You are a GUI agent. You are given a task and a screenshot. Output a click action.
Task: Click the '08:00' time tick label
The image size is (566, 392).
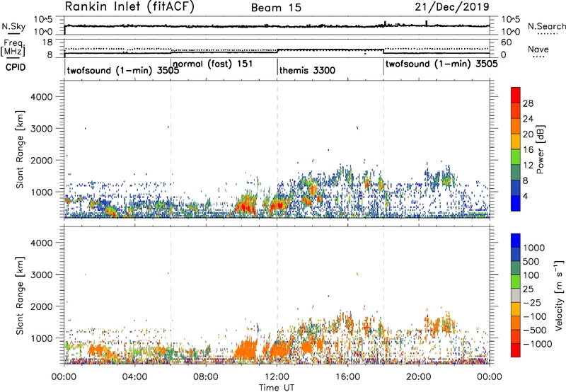coord(206,377)
